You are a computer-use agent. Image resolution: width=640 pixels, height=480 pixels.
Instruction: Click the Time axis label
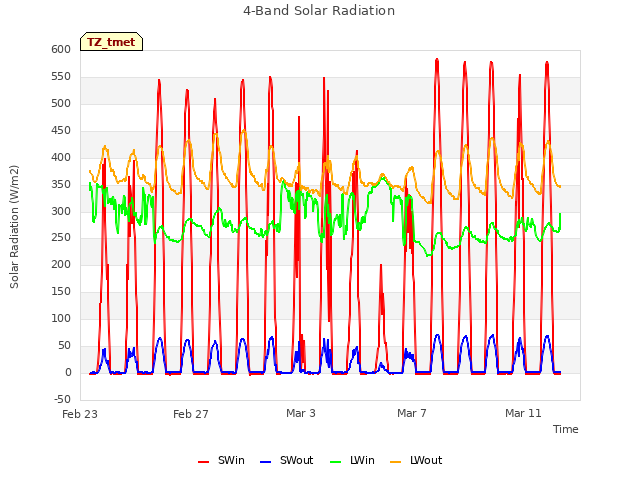click(566, 429)
